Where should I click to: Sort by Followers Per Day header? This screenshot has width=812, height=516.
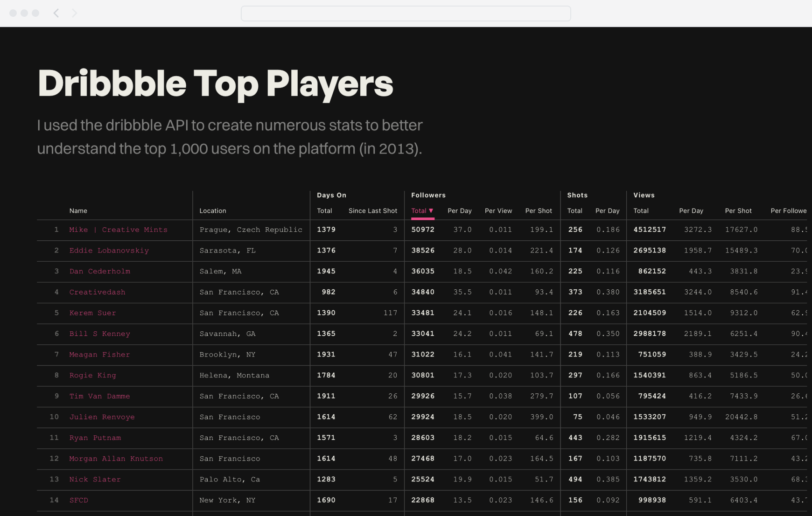point(460,211)
